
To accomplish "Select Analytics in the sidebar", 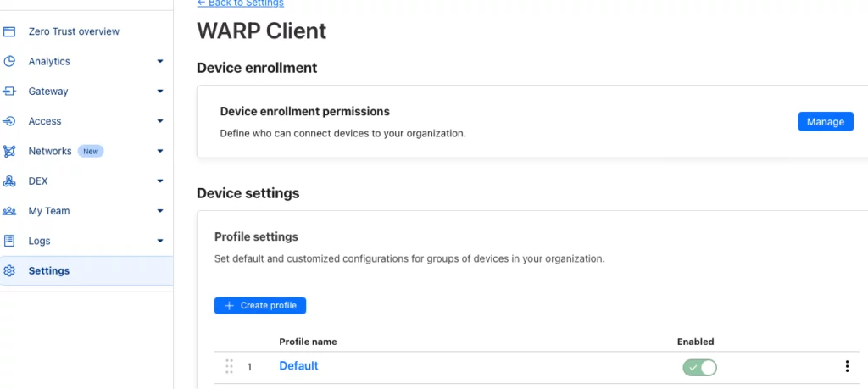I will [49, 61].
